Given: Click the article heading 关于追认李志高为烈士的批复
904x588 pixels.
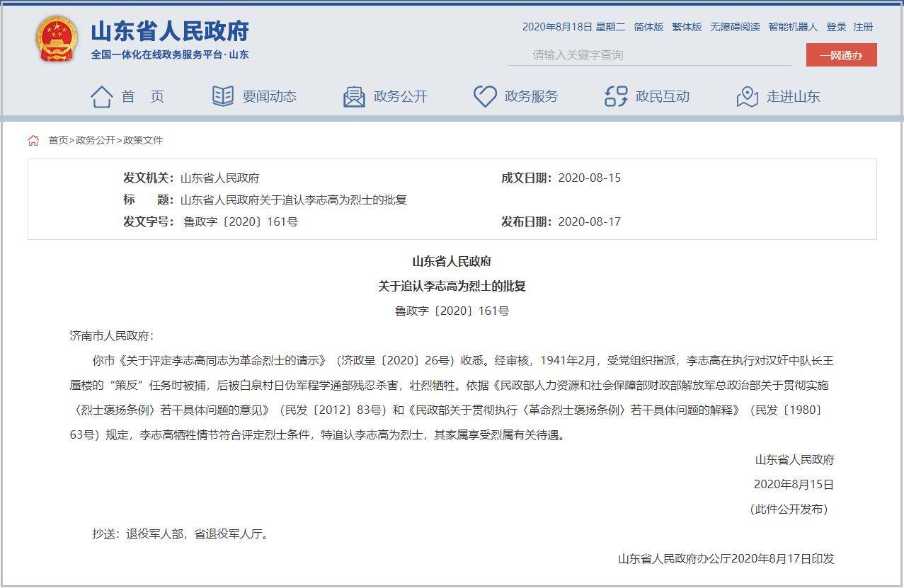Looking at the screenshot, I should tap(452, 286).
